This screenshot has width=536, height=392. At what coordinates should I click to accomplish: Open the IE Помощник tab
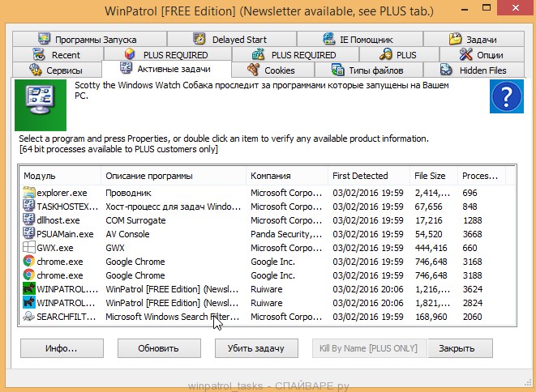[x=360, y=39]
